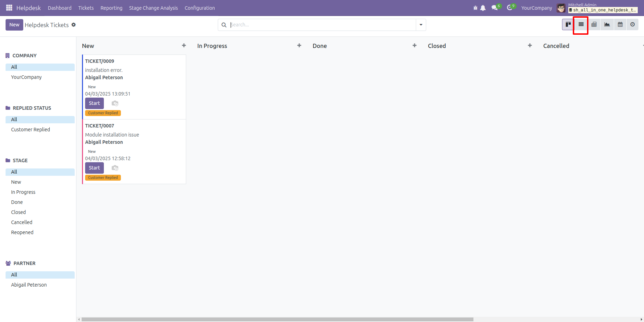Open the TICKET/0007 card title
The image size is (644, 322).
(100, 126)
